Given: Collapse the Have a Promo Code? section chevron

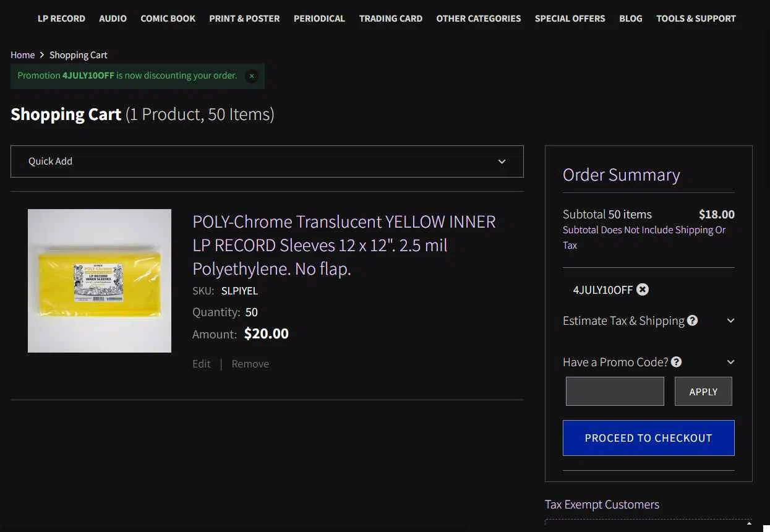Looking at the screenshot, I should click(730, 362).
